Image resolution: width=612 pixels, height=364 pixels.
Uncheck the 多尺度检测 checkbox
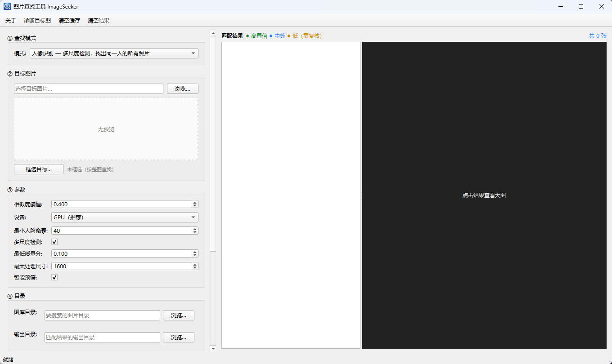(x=54, y=242)
